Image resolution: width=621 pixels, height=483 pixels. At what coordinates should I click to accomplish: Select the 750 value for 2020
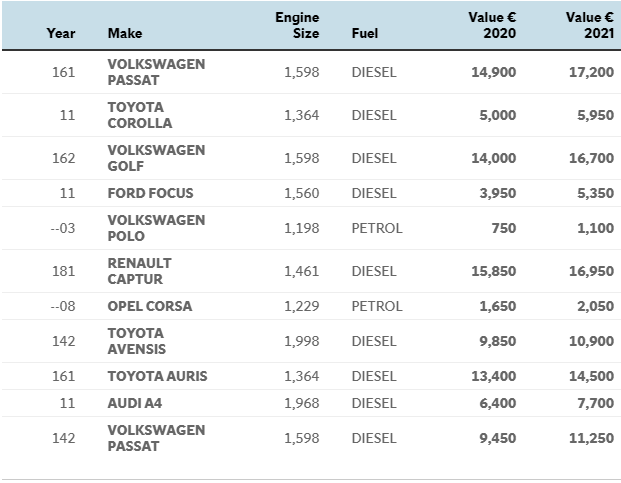tap(504, 228)
